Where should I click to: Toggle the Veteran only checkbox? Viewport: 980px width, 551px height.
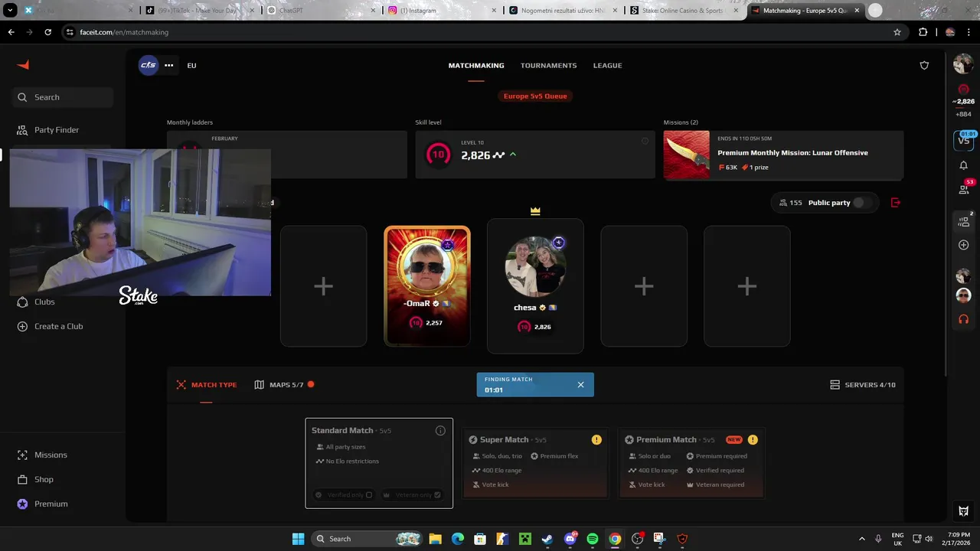coord(437,495)
